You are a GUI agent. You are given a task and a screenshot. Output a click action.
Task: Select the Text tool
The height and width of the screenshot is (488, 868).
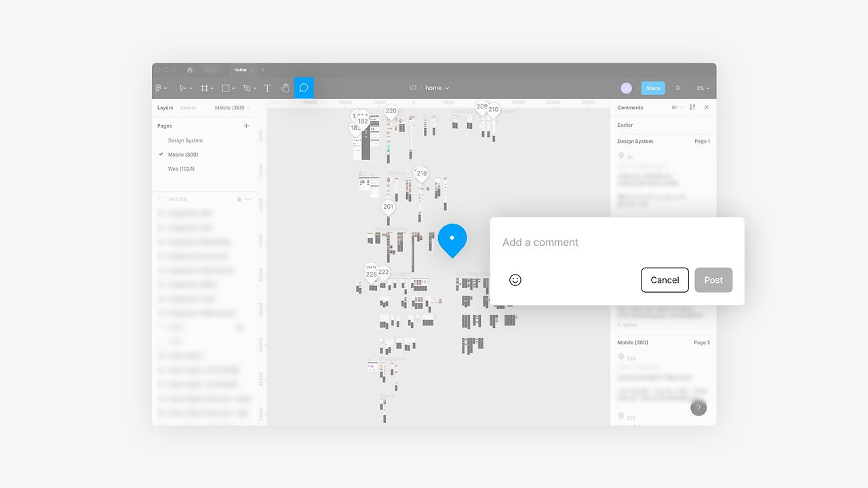pos(267,88)
